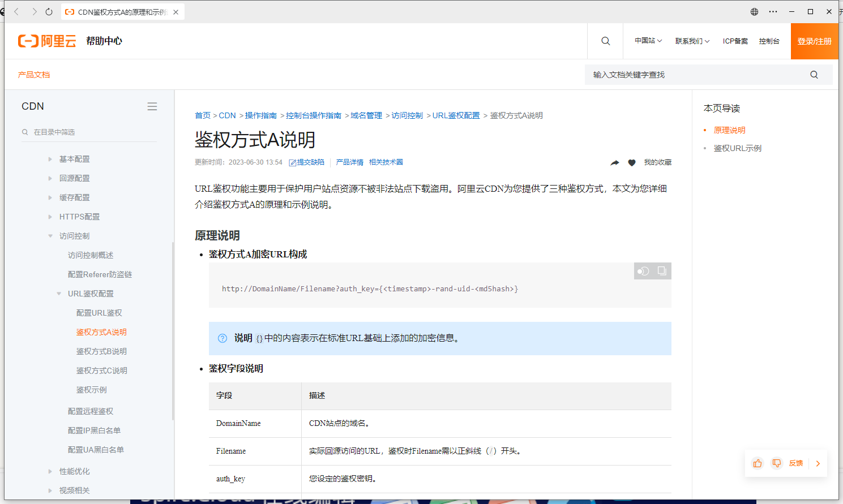Screen dimensions: 843x504
Task: Open 配置URL鉴权 in sidebar
Action: click(x=99, y=313)
